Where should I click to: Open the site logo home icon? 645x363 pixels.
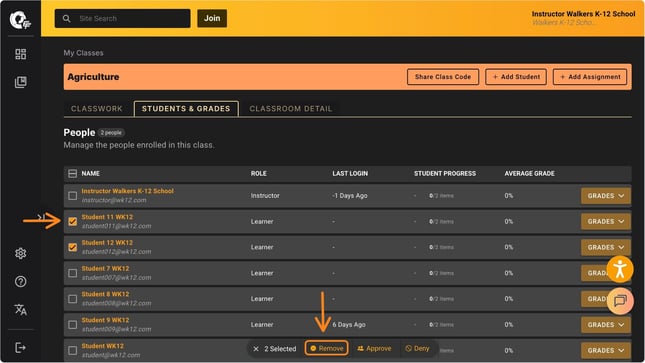pyautogui.click(x=20, y=20)
